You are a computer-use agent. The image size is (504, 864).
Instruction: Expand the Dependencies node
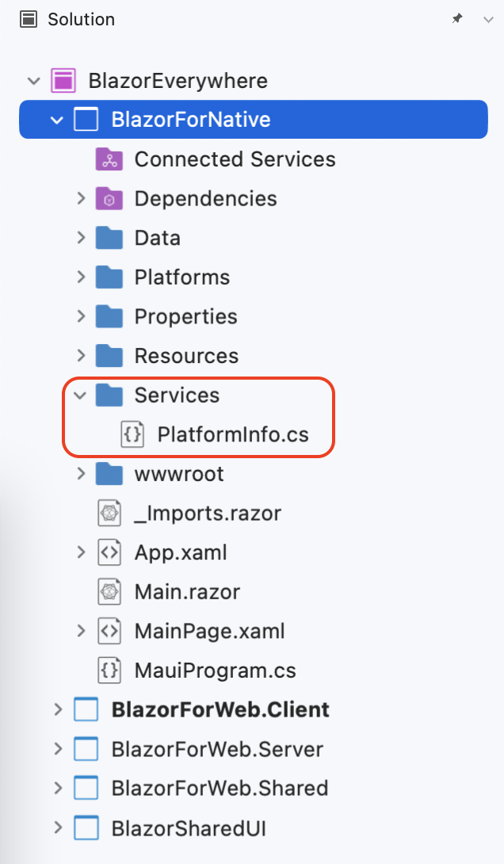[x=81, y=198]
